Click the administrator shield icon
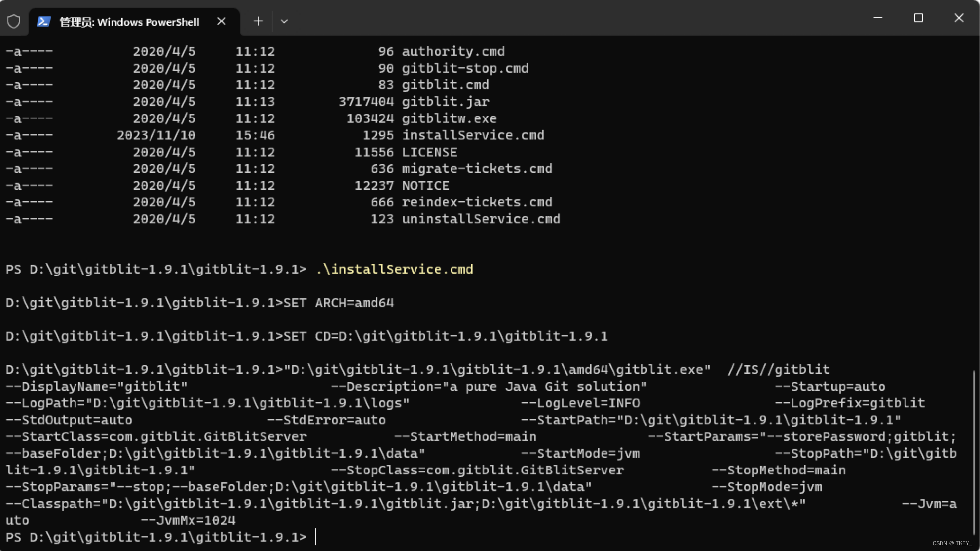 coord(14,21)
